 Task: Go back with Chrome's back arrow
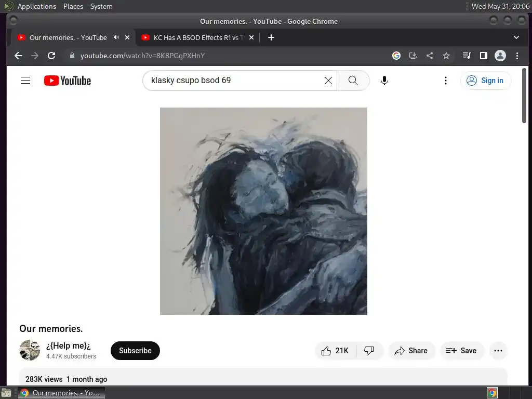pos(18,56)
